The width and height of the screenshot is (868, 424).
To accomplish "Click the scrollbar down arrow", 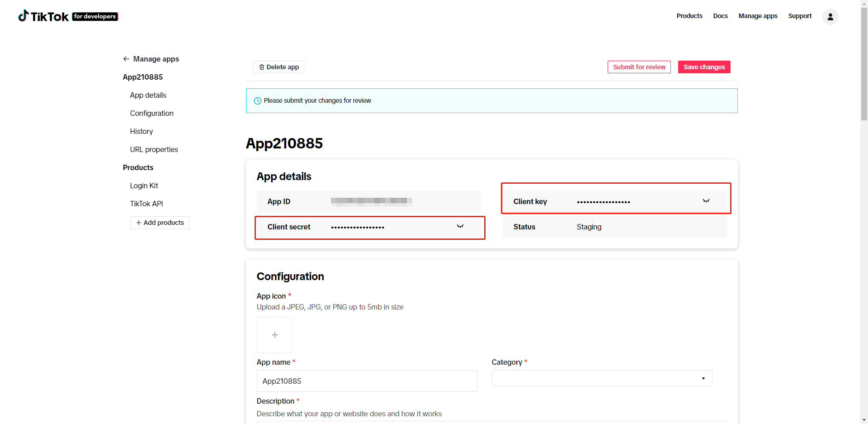I will 864,420.
